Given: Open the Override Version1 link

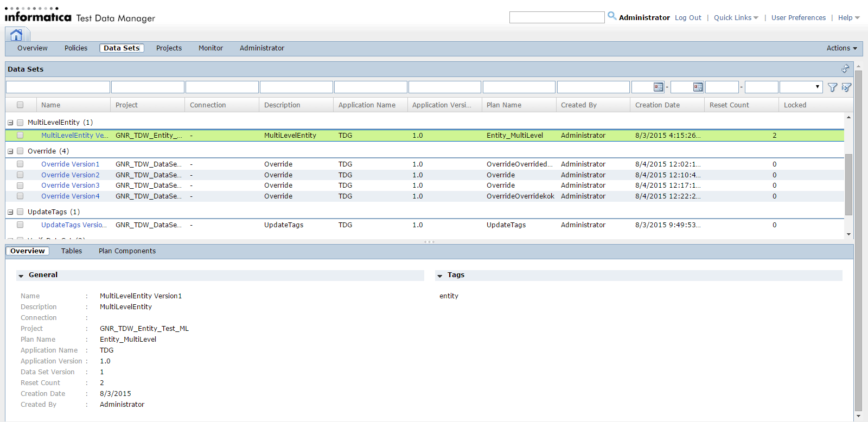Looking at the screenshot, I should tap(71, 164).
